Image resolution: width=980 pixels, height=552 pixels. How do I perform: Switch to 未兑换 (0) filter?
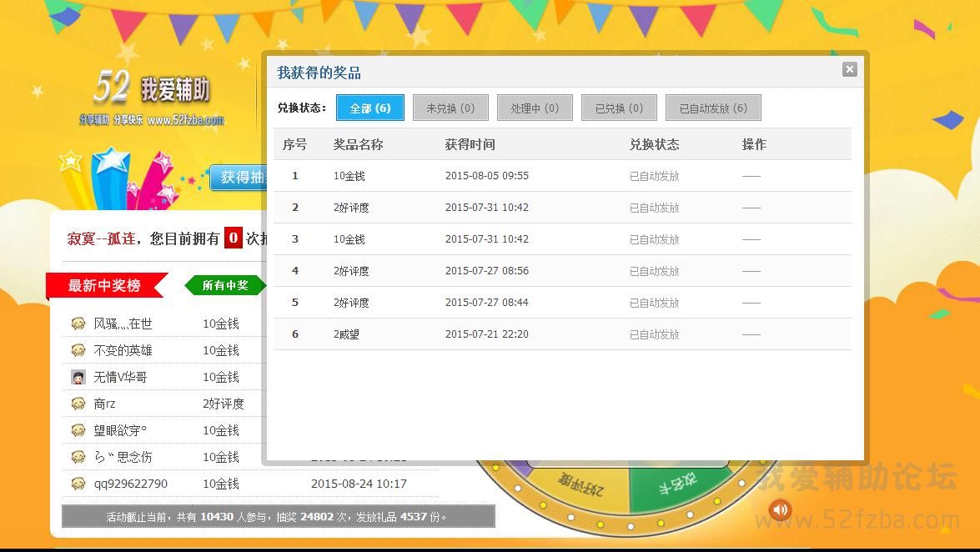coord(450,108)
